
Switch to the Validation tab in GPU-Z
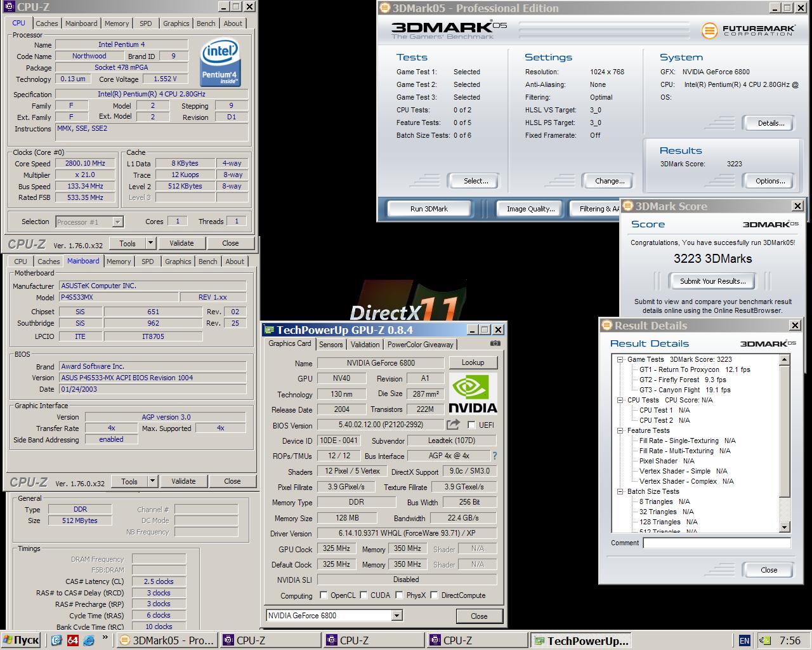[x=365, y=345]
